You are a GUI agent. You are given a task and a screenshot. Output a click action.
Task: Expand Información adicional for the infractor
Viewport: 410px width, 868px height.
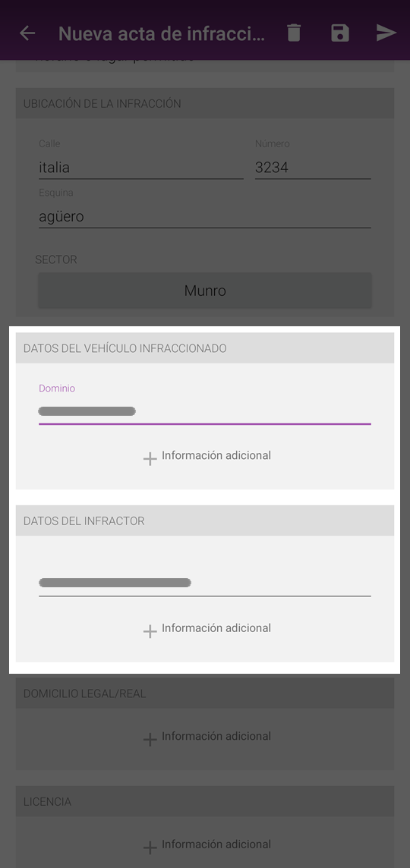click(x=216, y=628)
